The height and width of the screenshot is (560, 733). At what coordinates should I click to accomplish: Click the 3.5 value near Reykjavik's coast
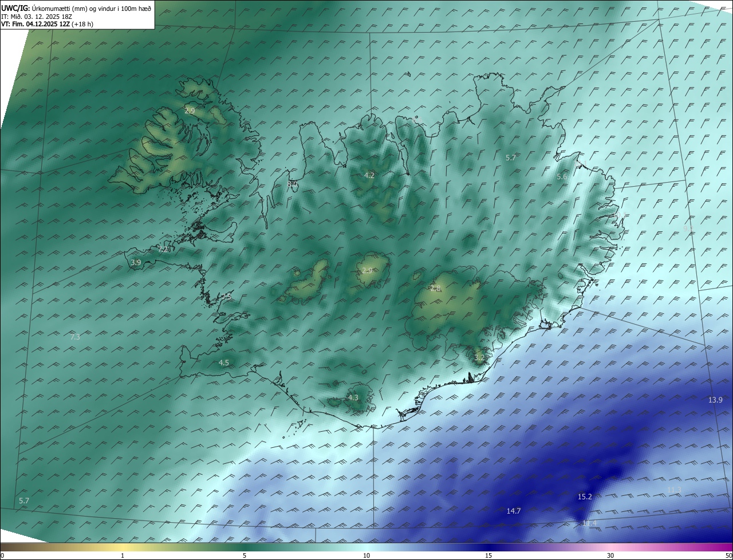click(x=227, y=297)
